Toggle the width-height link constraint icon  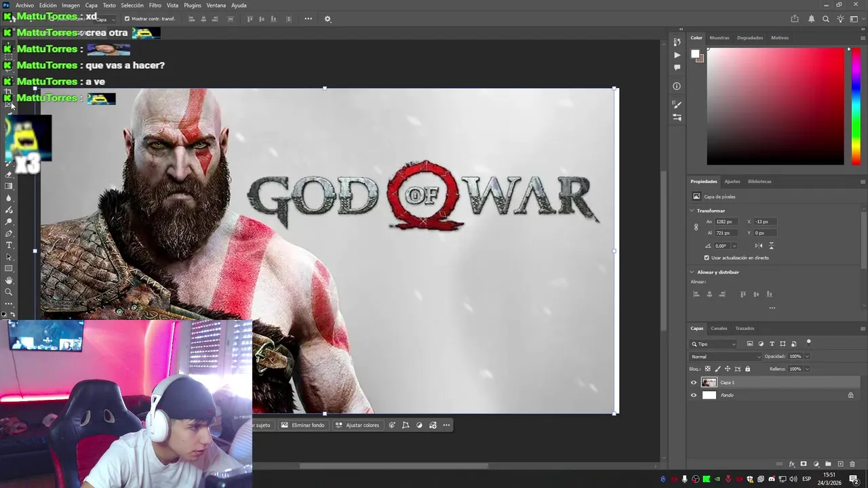pos(696,227)
